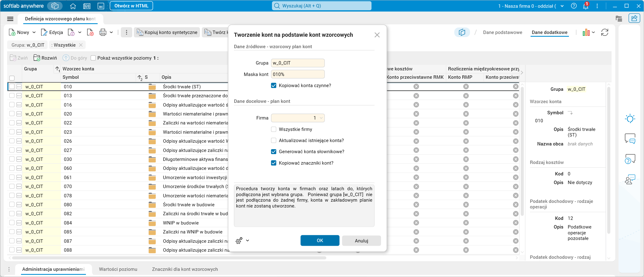Click the lightbulb ideas sidebar icon
This screenshot has height=277, width=644.
tap(630, 119)
